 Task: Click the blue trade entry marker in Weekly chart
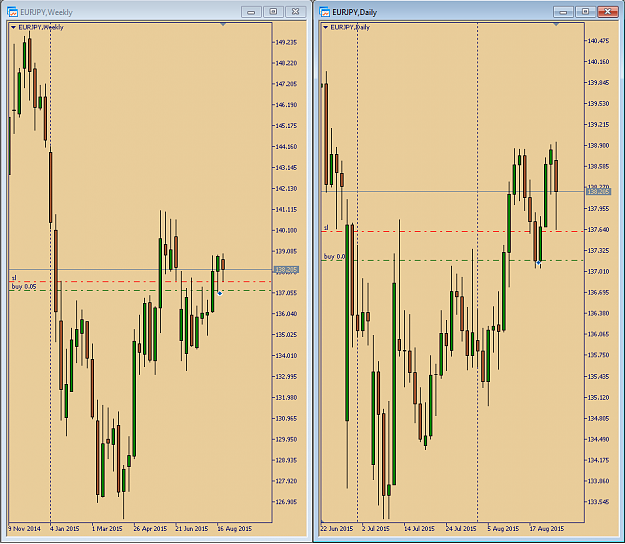coord(220,293)
